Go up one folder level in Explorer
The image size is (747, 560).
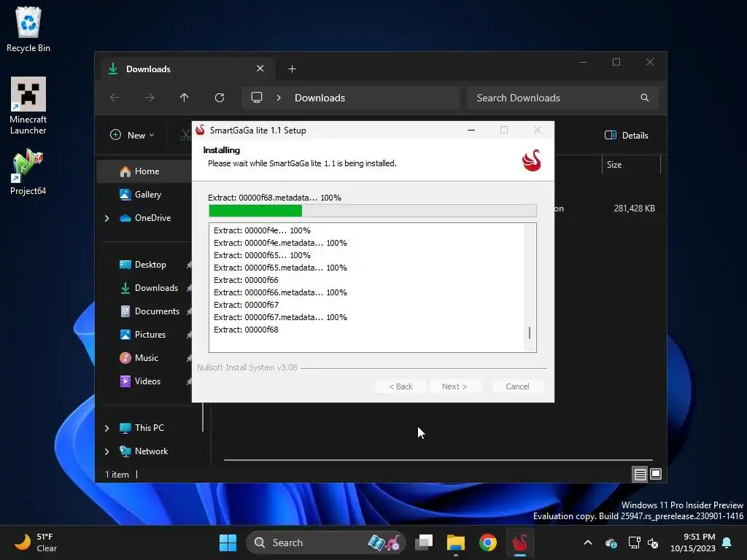point(185,98)
